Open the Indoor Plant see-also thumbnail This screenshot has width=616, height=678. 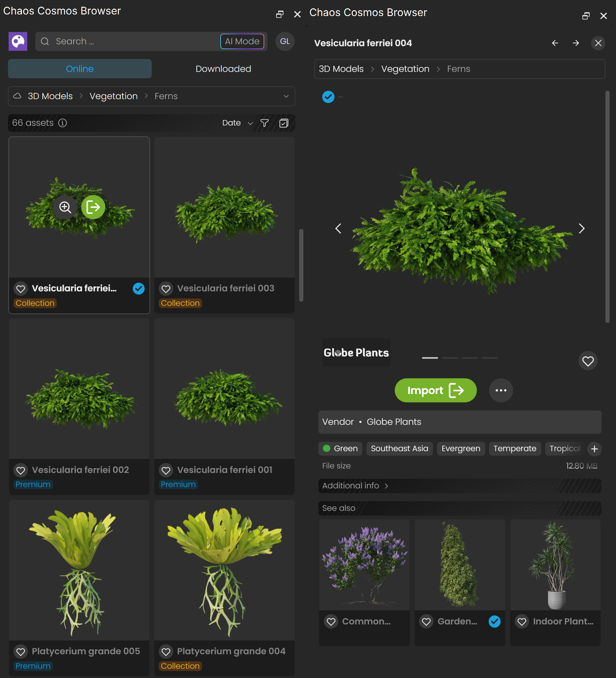tap(555, 565)
